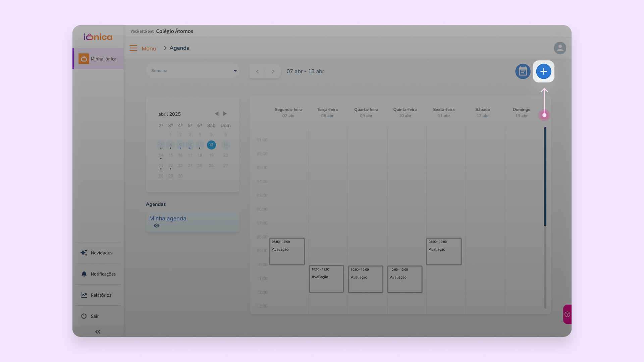Select day 14 in mini calendar
Viewport: 644px width, 362px height.
(x=161, y=155)
